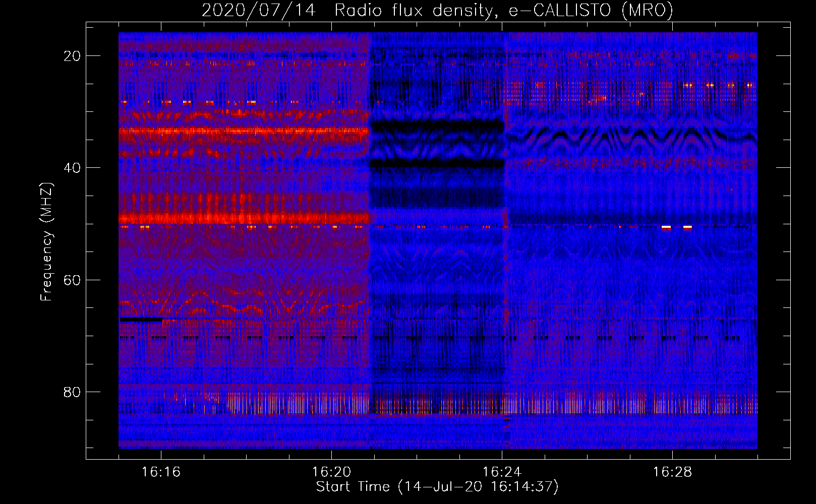Viewport: 816px width, 504px height.
Task: Click the 'Start Time (14-Jul-20 16:14:37)' axis label
Action: [437, 487]
